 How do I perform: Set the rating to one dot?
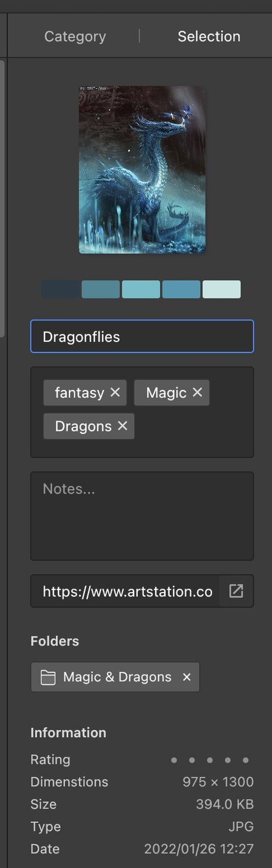click(x=174, y=760)
